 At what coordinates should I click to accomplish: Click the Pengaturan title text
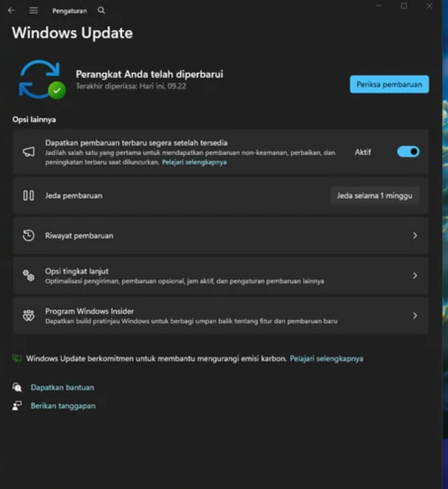coord(70,11)
